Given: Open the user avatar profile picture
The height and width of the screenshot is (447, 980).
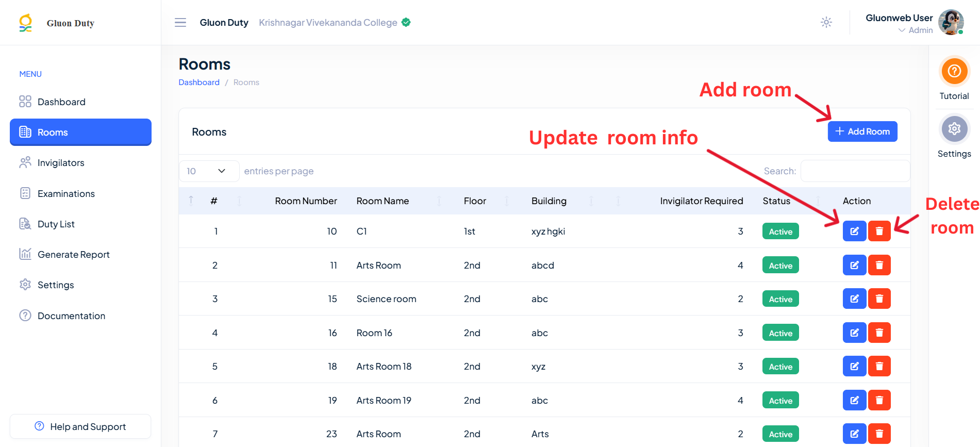Looking at the screenshot, I should tap(951, 22).
